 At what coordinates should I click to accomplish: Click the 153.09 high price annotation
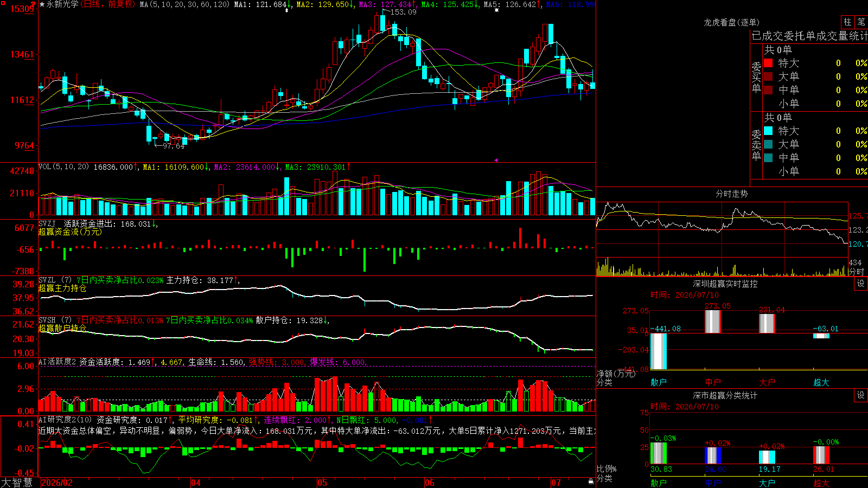point(404,12)
